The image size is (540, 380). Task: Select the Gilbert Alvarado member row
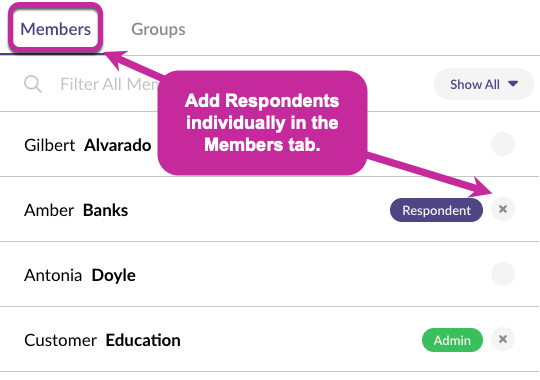tap(270, 144)
